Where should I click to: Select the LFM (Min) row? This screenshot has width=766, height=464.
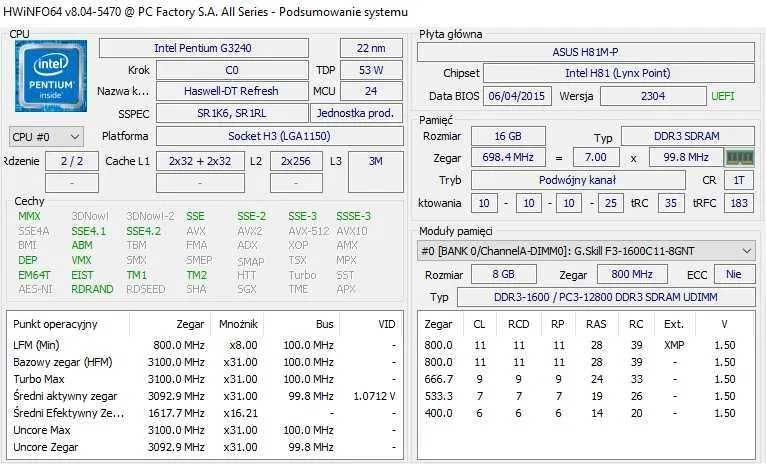tap(205, 345)
